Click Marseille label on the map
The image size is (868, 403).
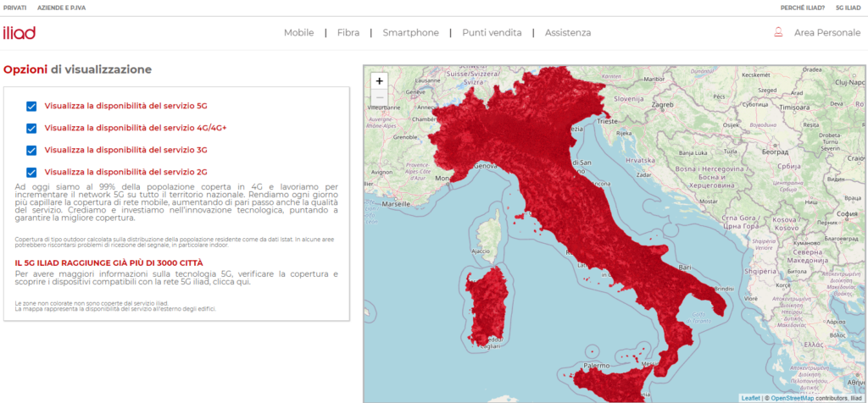(396, 203)
